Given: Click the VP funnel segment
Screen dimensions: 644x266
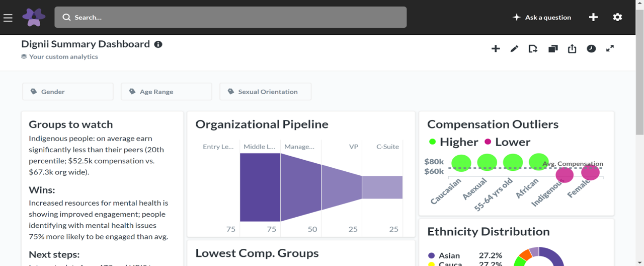Looking at the screenshot, I should 342,187.
